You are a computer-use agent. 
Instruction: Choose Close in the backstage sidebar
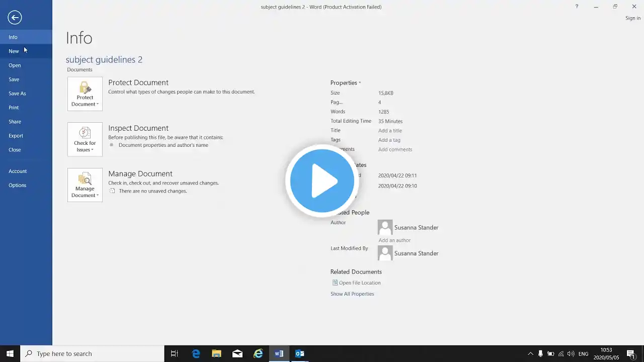26,150
